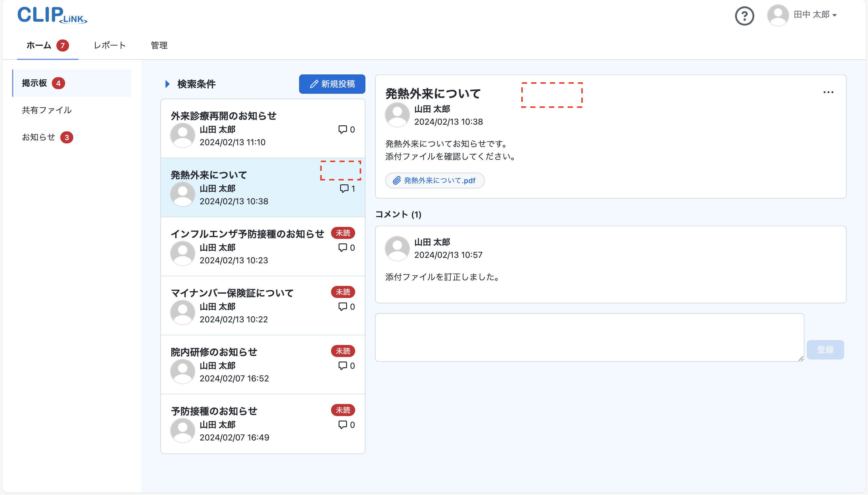
Task: Click the 新規投稿 button
Action: click(x=332, y=84)
